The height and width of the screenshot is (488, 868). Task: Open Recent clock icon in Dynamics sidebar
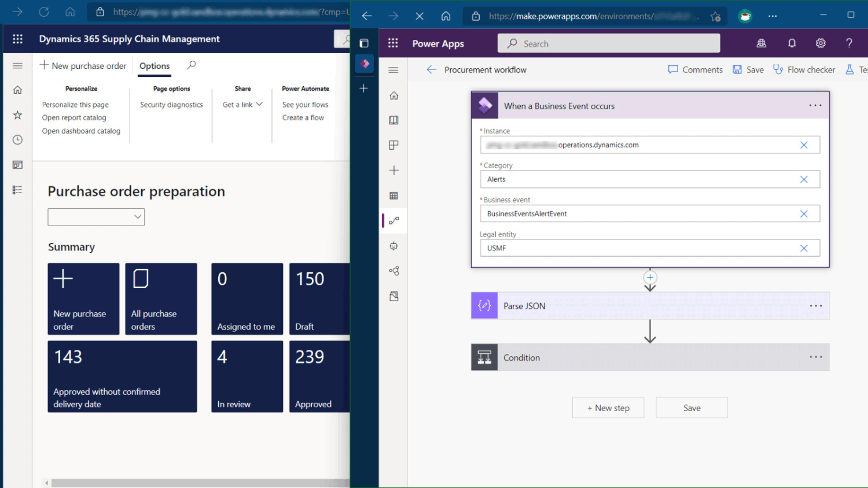[x=17, y=140]
